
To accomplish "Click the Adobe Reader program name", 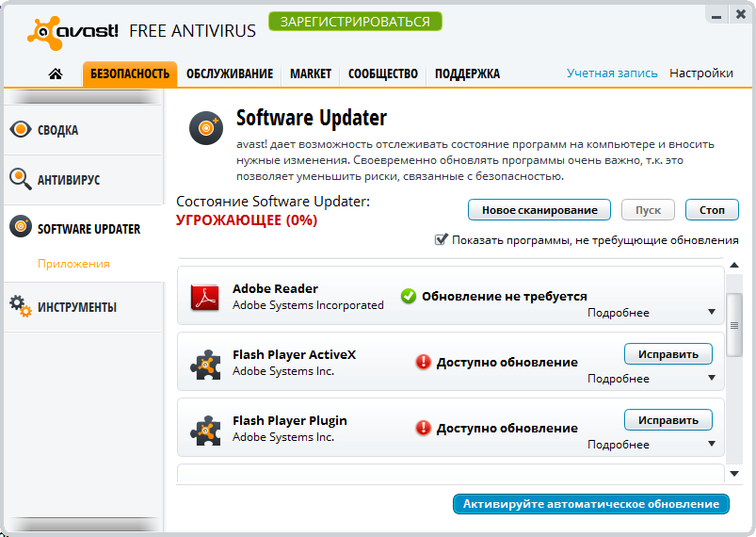I will click(x=275, y=288).
